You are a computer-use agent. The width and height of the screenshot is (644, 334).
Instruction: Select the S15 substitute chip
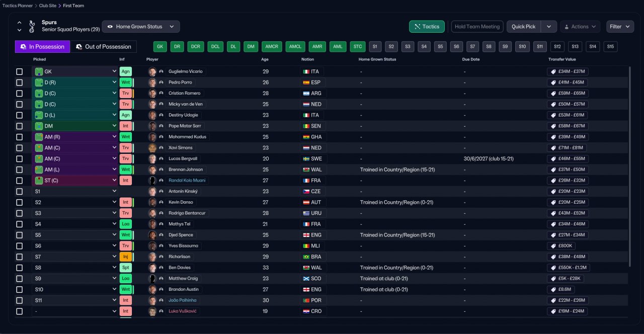point(610,47)
